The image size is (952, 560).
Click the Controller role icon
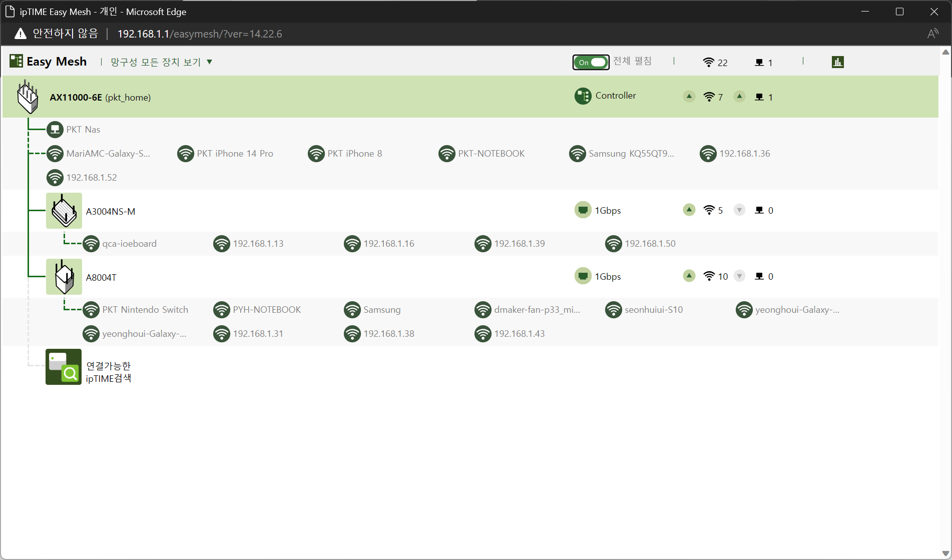tap(583, 96)
